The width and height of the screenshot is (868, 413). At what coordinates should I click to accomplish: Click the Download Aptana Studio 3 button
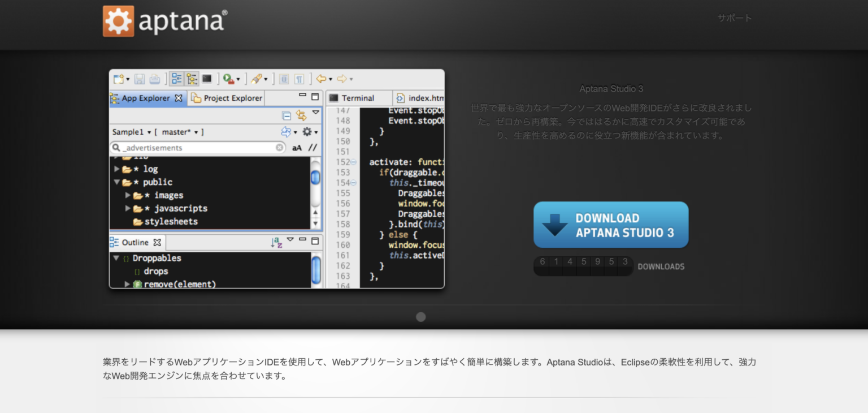[610, 225]
